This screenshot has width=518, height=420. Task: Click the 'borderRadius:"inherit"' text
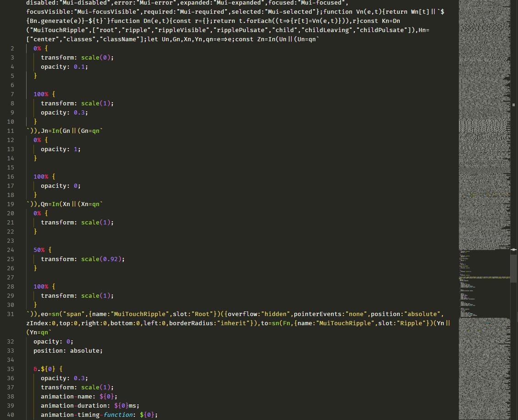click(209, 323)
